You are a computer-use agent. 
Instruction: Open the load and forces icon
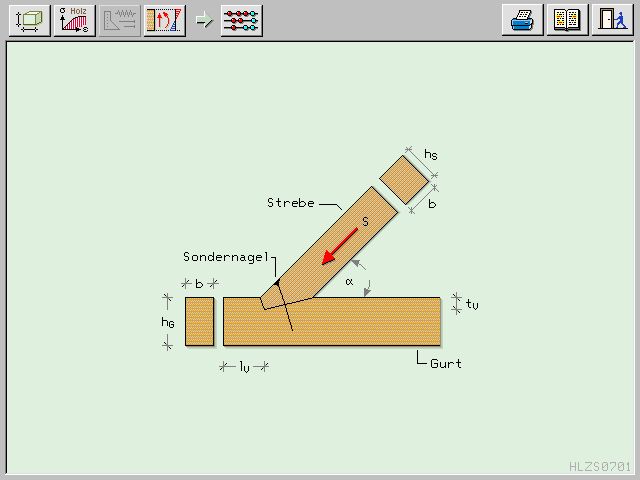point(164,20)
